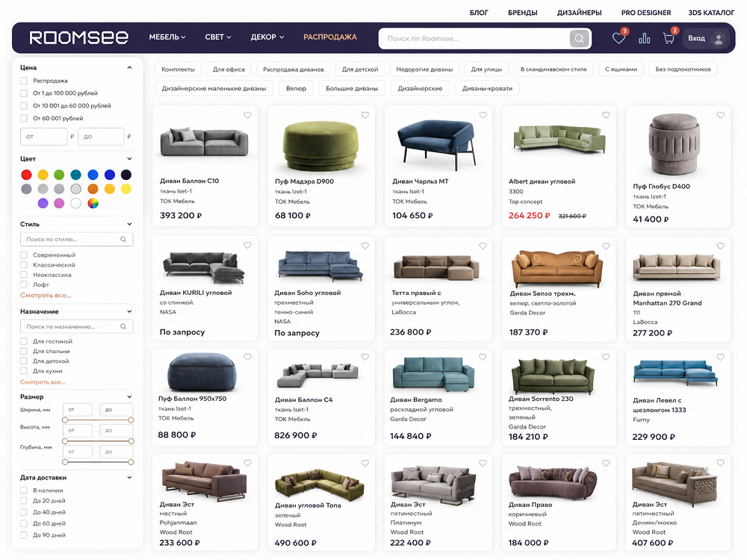This screenshot has height=560, width=747.
Task: Click Вход login button
Action: click(707, 39)
